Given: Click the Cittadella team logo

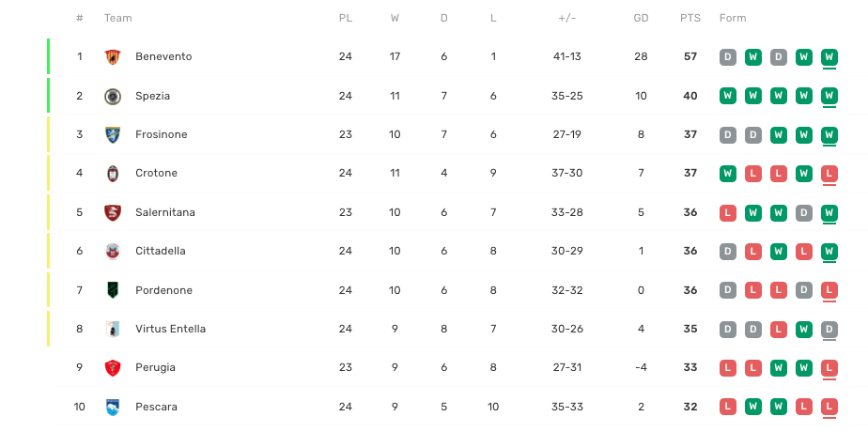Looking at the screenshot, I should (x=113, y=251).
